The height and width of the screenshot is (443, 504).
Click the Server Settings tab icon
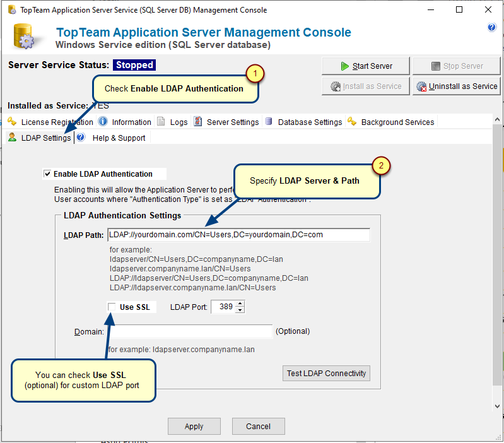point(197,122)
